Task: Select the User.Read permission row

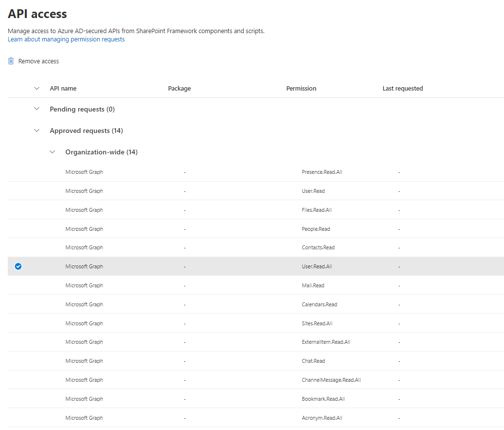Action: coord(256,191)
